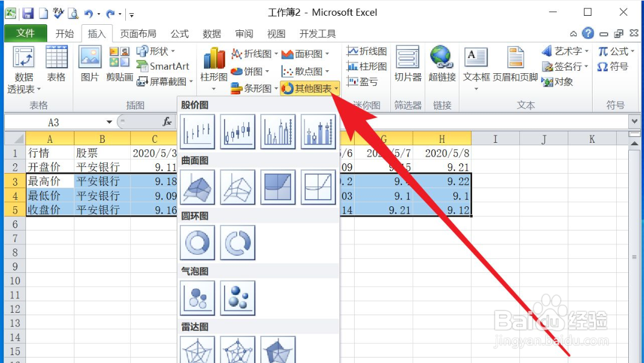
Task: Select the basic radar chart
Action: coord(197,350)
